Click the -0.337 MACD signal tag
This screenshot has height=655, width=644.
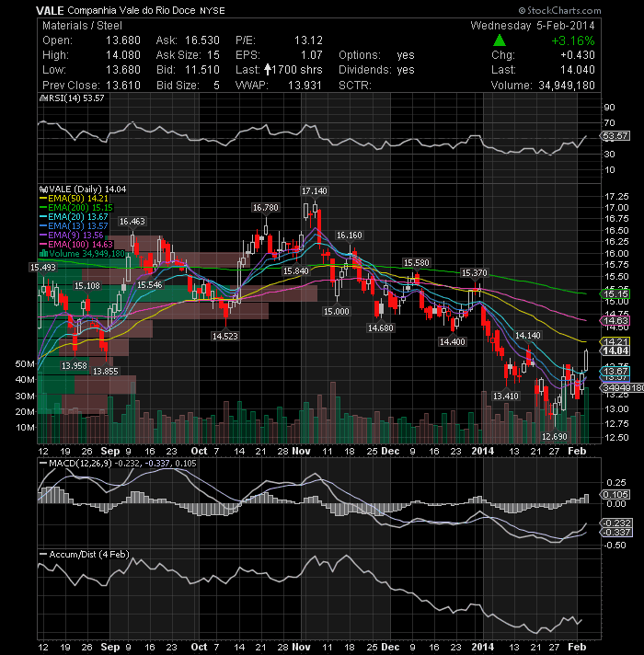click(x=616, y=532)
